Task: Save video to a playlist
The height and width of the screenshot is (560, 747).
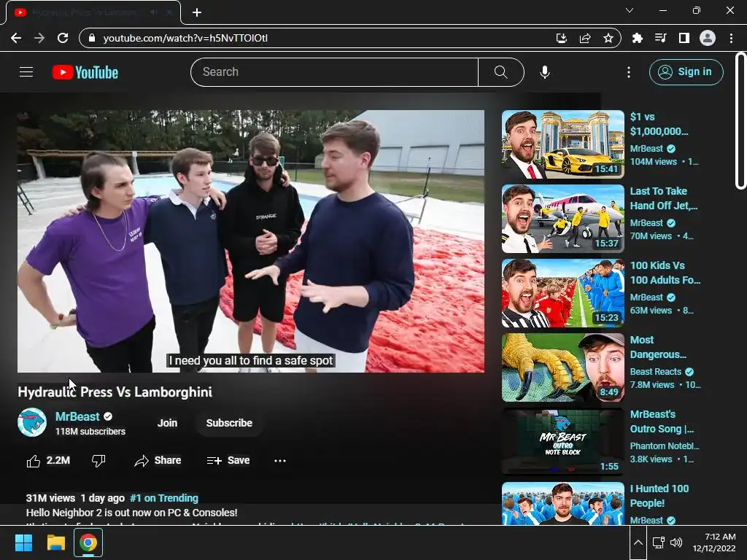Action: click(x=228, y=461)
